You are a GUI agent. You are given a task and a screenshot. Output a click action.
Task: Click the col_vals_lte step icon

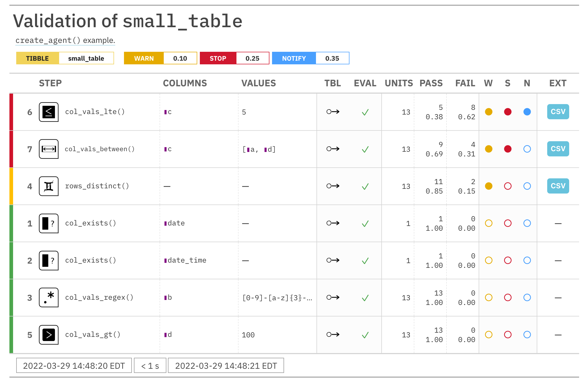point(49,112)
